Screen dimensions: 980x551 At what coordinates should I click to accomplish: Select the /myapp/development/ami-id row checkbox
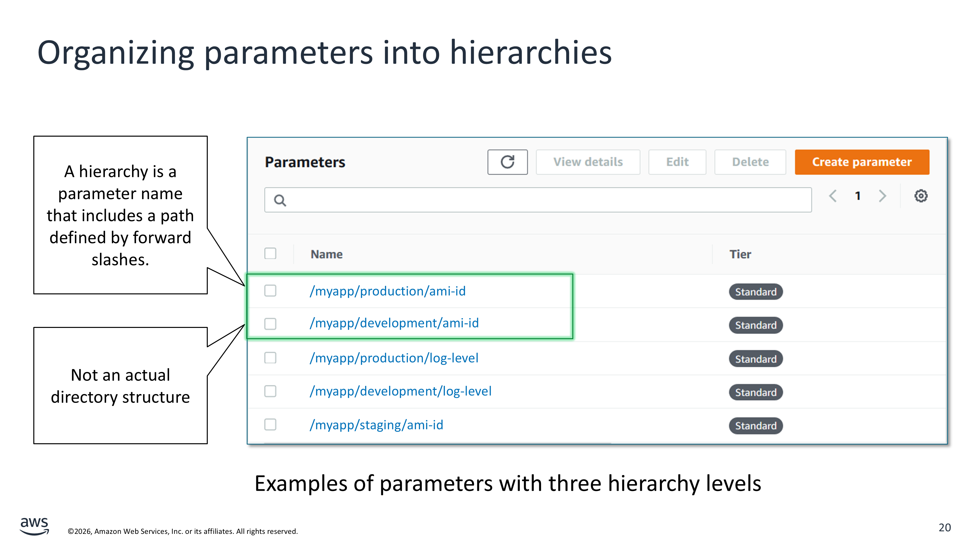click(x=270, y=324)
